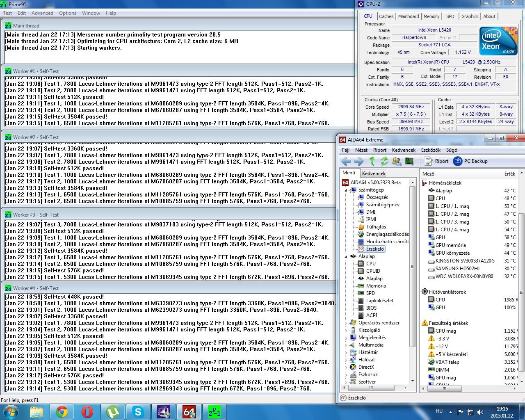Select the Memory tab in CPU-Z

[431, 16]
